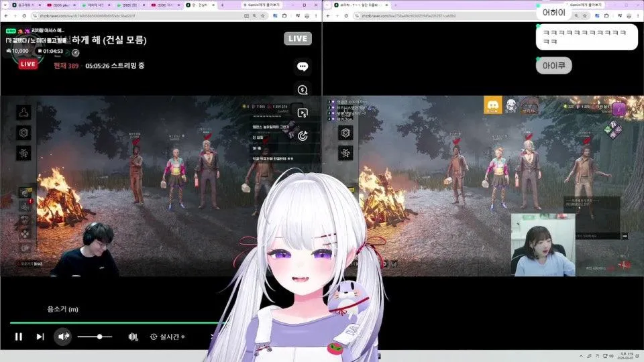This screenshot has height=362, width=644.
Task: Open the profile avatar in right browser toolbar
Action: tap(629, 15)
